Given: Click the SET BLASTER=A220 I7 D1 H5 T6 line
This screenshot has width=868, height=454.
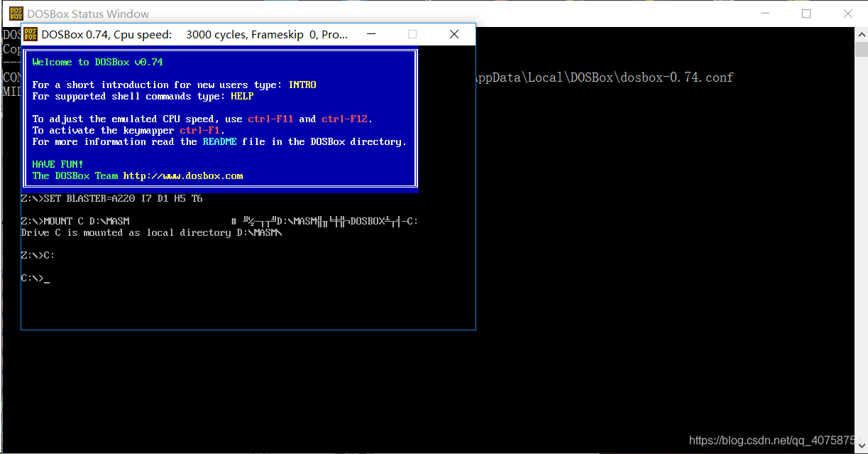Looking at the screenshot, I should point(111,199).
